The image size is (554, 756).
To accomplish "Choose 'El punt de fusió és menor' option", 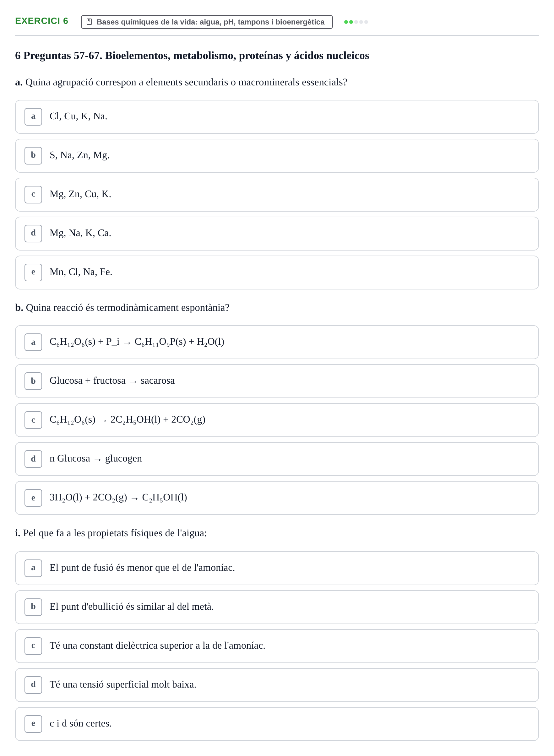I will (277, 568).
